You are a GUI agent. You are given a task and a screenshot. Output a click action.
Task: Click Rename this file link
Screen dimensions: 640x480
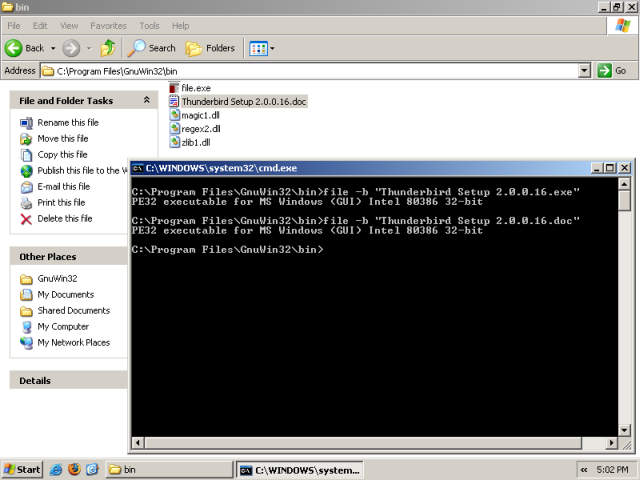click(68, 122)
